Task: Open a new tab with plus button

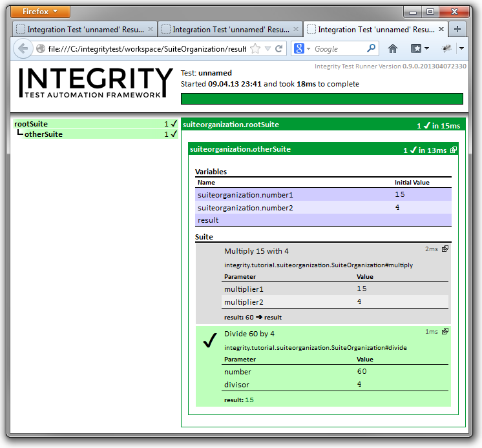Action: 457,29
